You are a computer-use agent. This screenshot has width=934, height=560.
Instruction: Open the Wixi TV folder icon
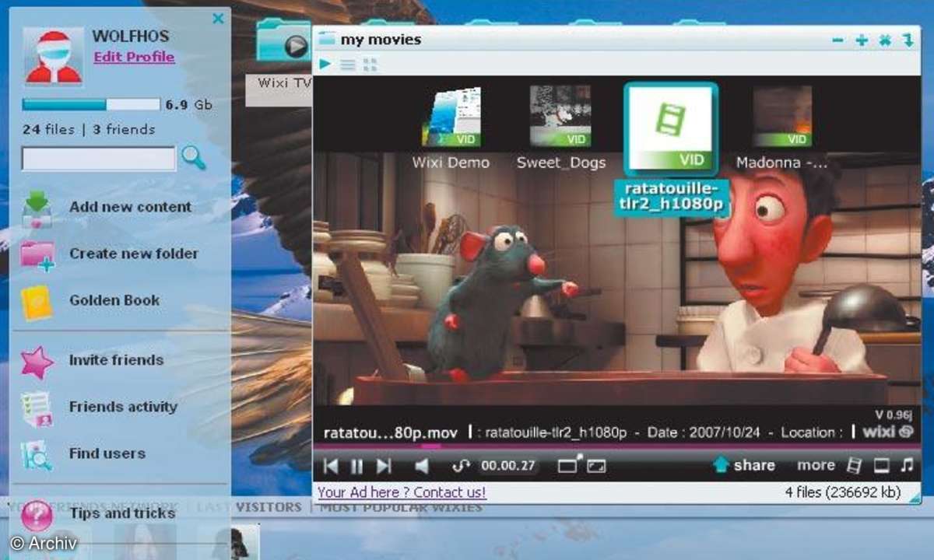pos(283,42)
